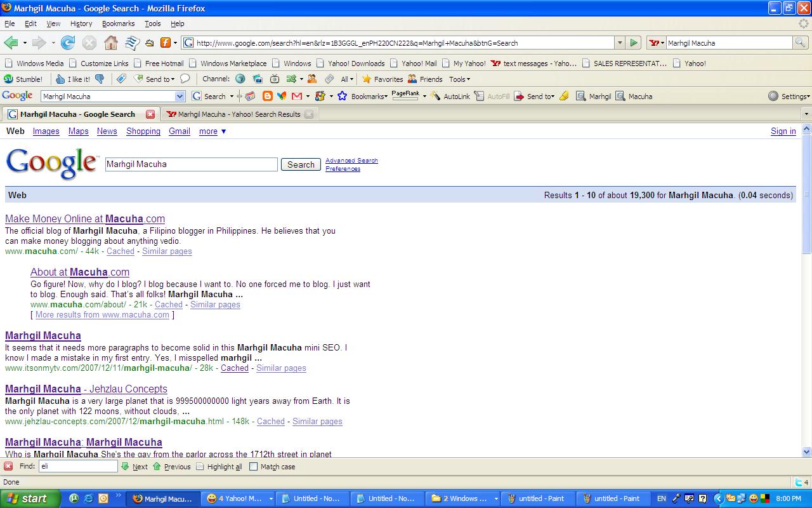
Task: Click the find bar Next arrow
Action: point(134,466)
